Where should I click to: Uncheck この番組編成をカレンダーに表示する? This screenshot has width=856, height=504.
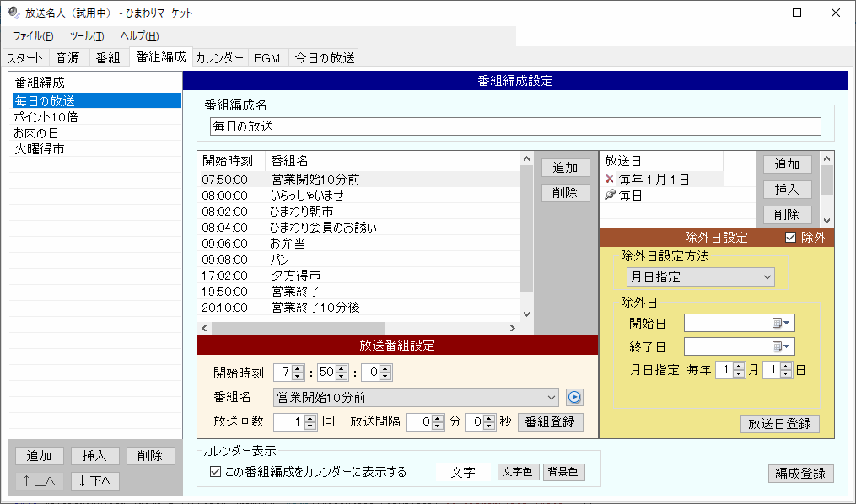pos(215,472)
